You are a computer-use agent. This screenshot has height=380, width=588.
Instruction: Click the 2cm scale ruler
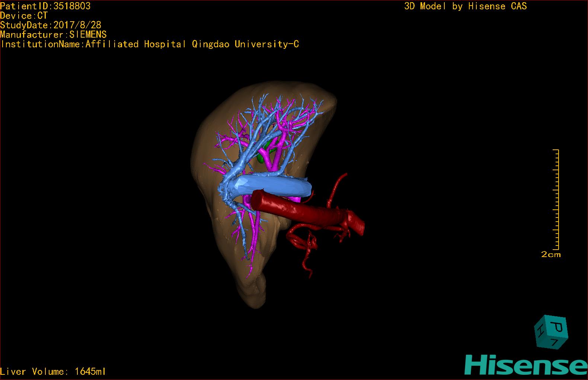(x=556, y=199)
